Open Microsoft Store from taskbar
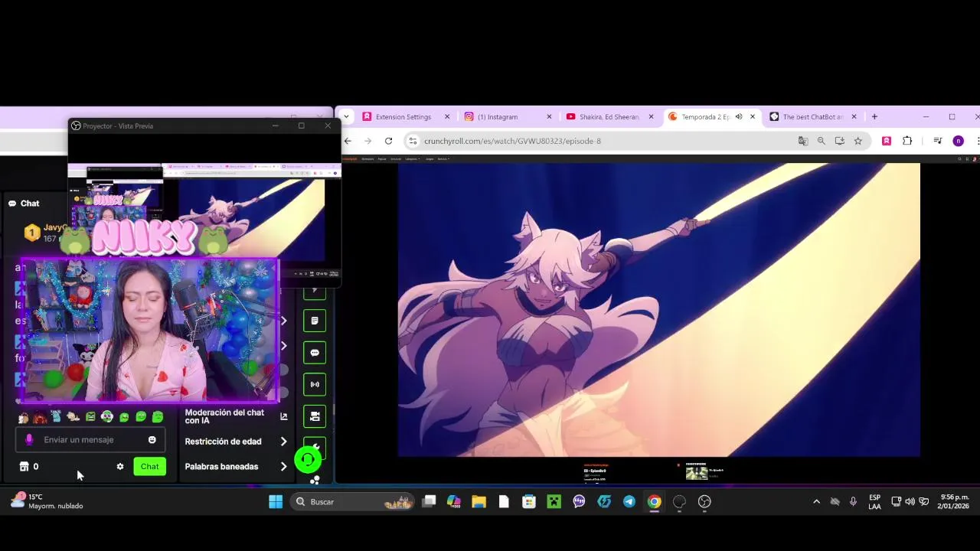 (x=529, y=502)
